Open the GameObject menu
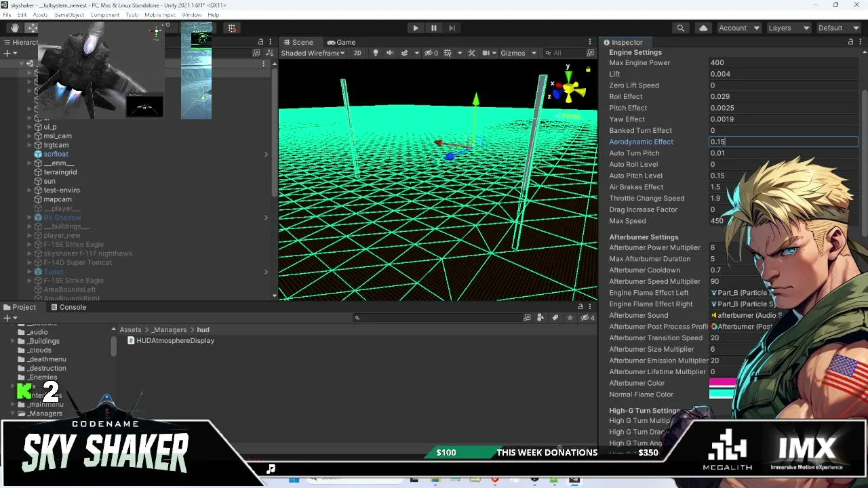This screenshot has width=868, height=488. (x=68, y=15)
